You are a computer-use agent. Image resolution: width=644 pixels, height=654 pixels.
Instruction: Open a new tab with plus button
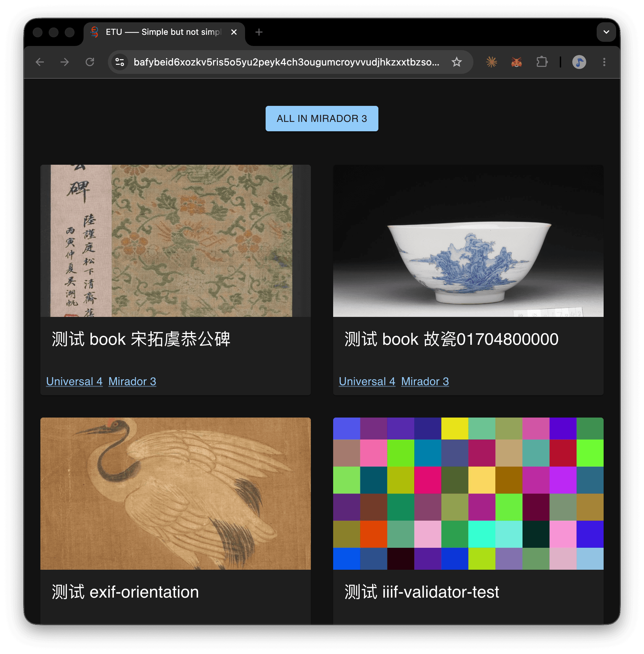pyautogui.click(x=259, y=32)
